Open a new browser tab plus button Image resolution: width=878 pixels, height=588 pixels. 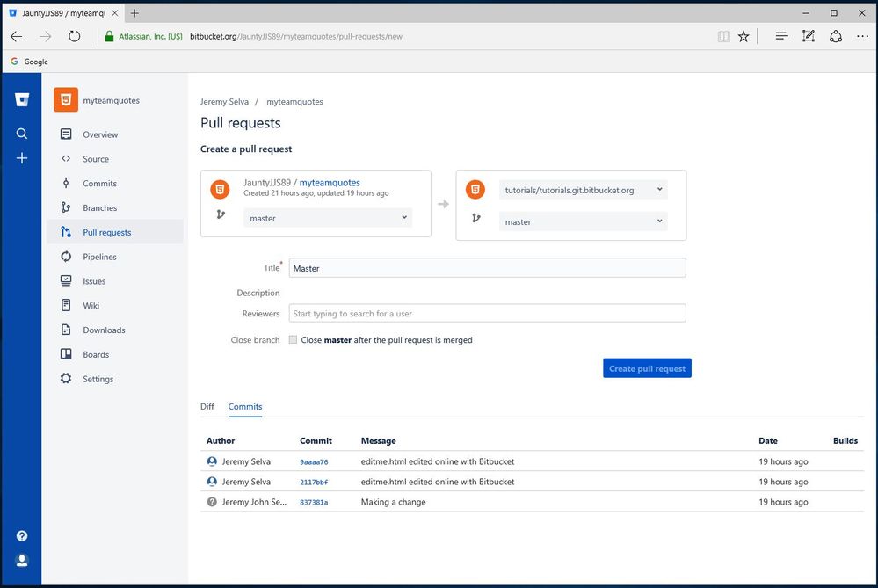click(x=134, y=13)
